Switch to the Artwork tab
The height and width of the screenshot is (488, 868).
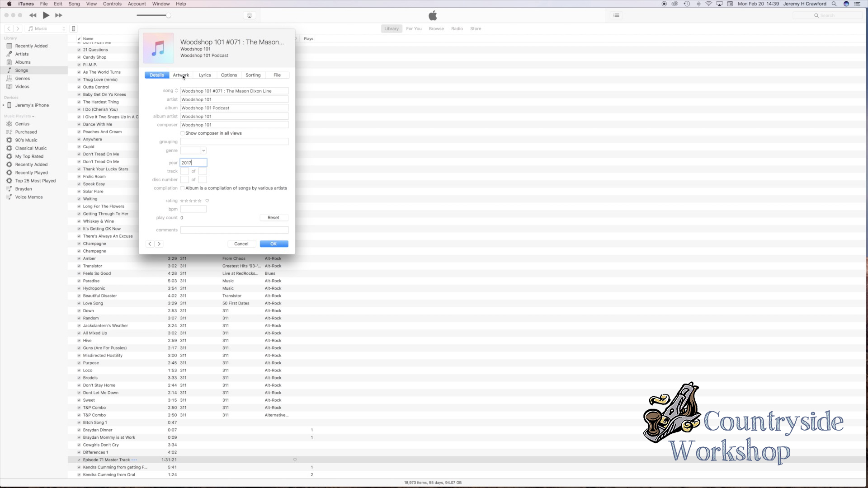(x=181, y=75)
